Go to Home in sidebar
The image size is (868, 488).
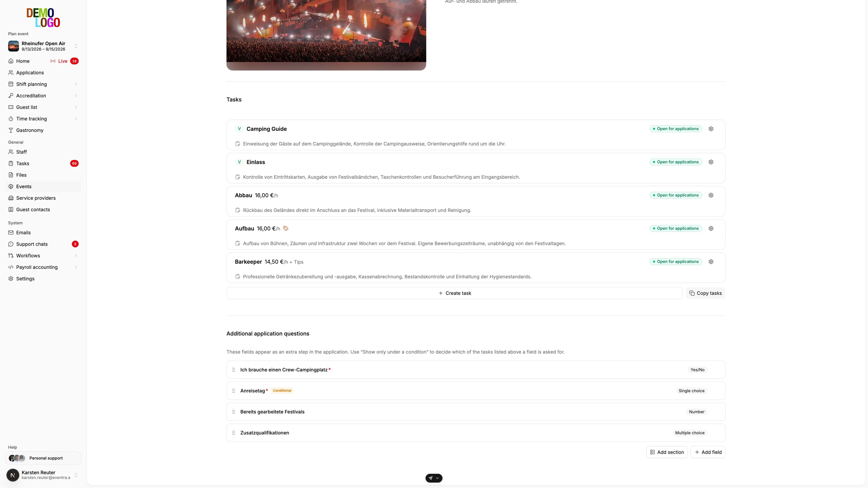(x=23, y=61)
